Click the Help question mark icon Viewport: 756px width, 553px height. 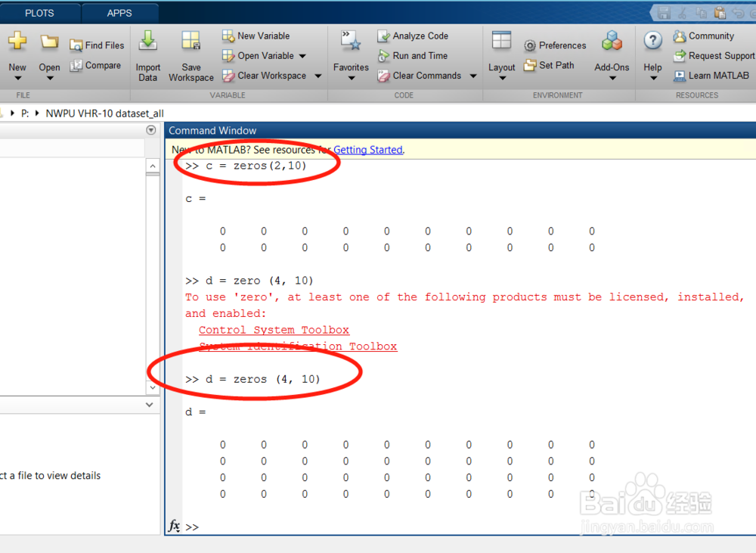pyautogui.click(x=653, y=41)
